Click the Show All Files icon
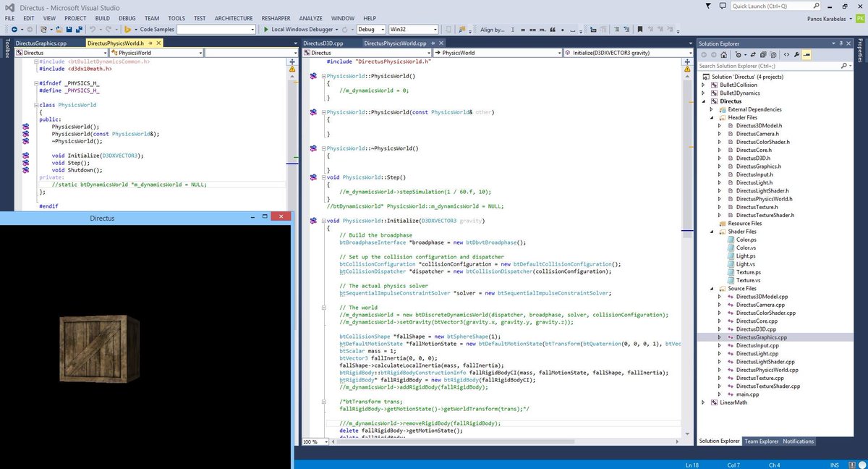The width and height of the screenshot is (868, 469). (x=773, y=54)
